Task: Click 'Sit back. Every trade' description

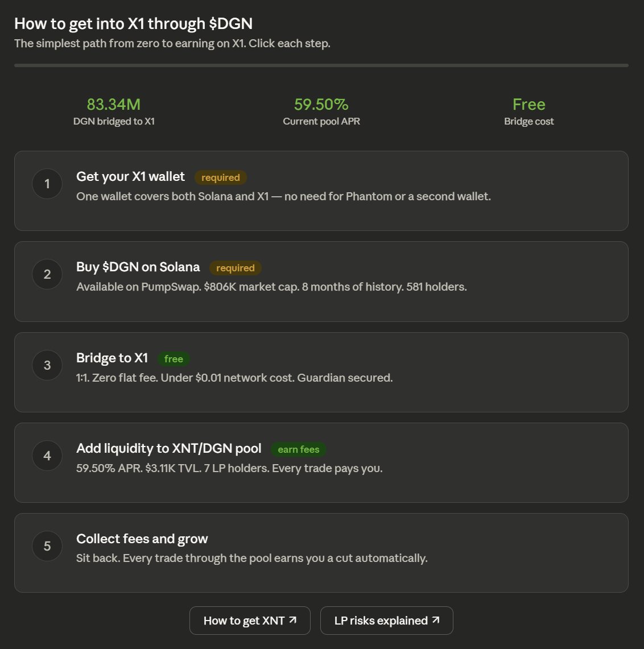Action: coord(251,558)
